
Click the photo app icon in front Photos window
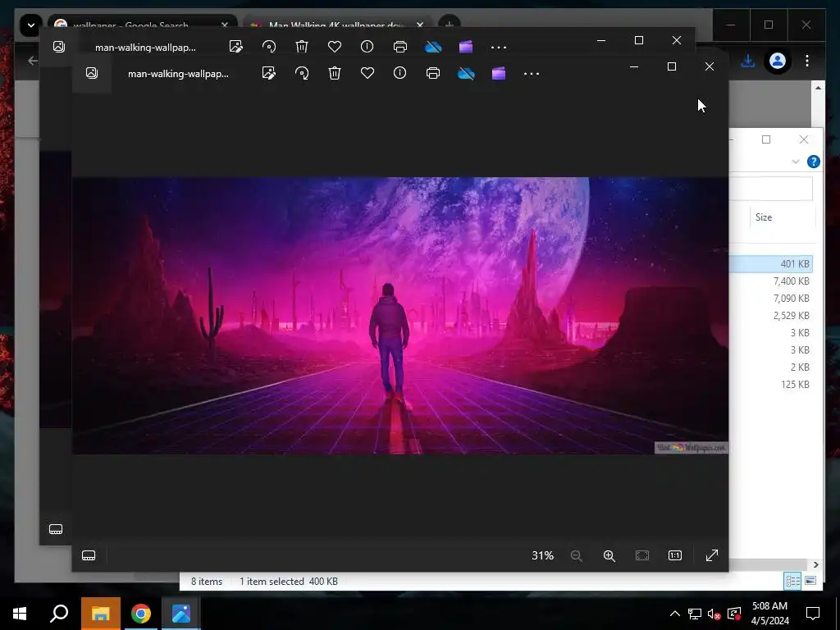pos(92,73)
